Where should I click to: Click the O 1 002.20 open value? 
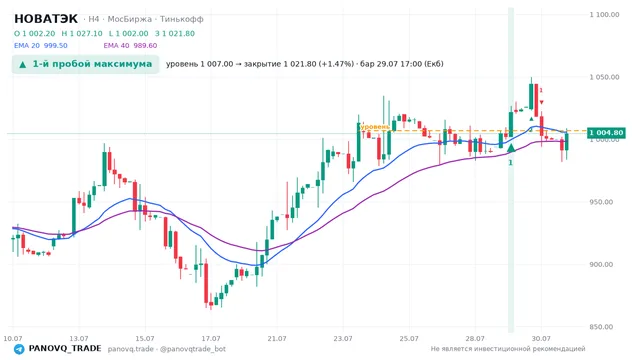(35, 33)
